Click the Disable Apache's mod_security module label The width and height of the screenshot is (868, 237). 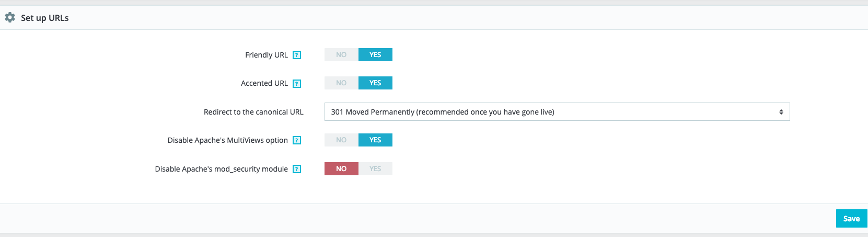point(222,169)
